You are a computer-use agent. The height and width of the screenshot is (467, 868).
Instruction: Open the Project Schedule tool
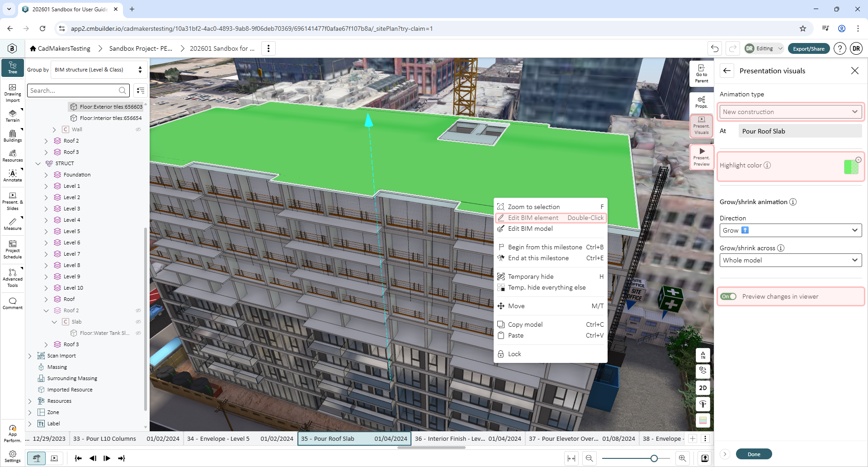(x=13, y=250)
